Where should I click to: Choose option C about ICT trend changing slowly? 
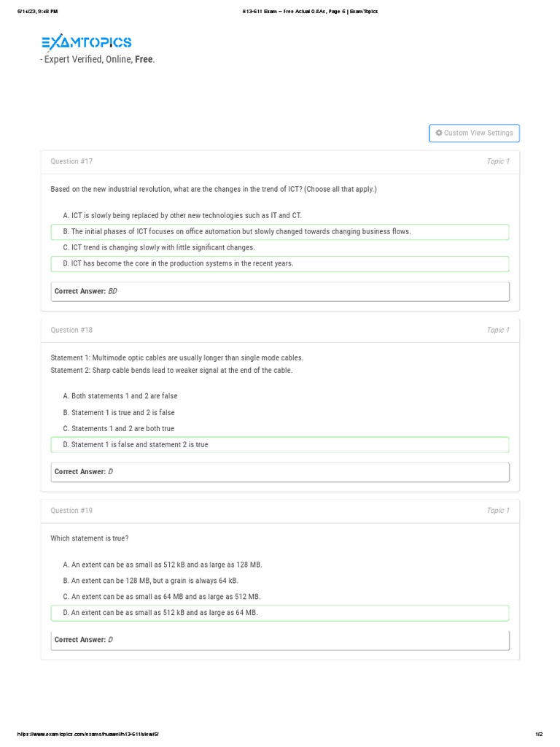pyautogui.click(x=159, y=248)
